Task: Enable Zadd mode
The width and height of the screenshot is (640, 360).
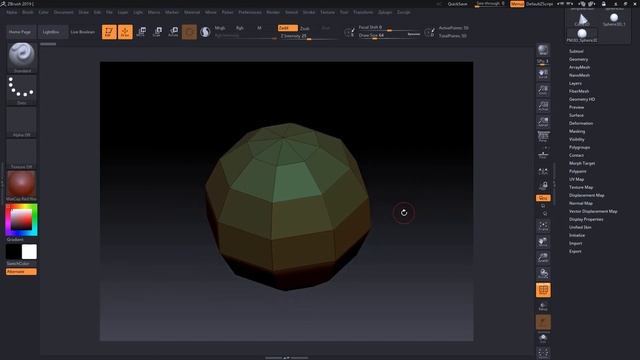Action: (288, 28)
